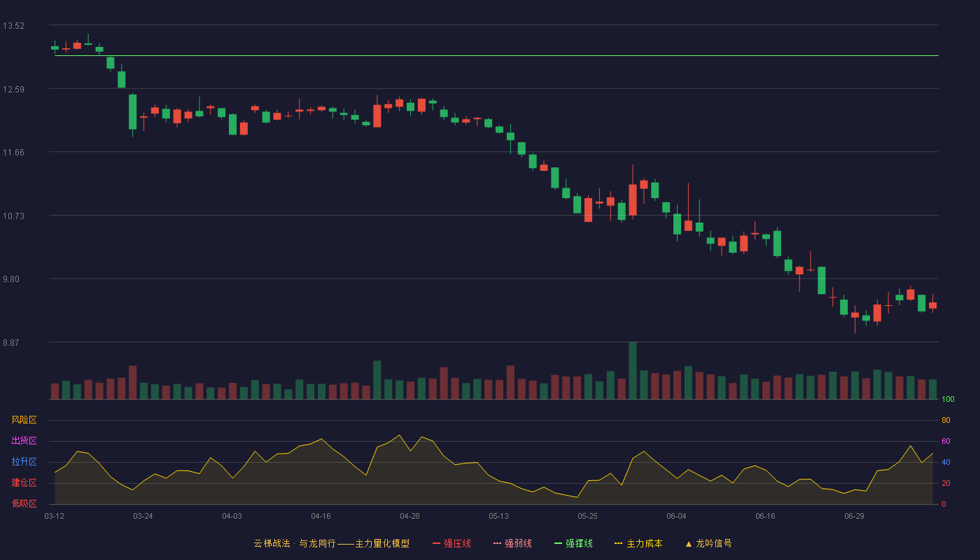This screenshot has width=980, height=560.
Task: Click the white horizontal price line
Action: click(x=496, y=55)
